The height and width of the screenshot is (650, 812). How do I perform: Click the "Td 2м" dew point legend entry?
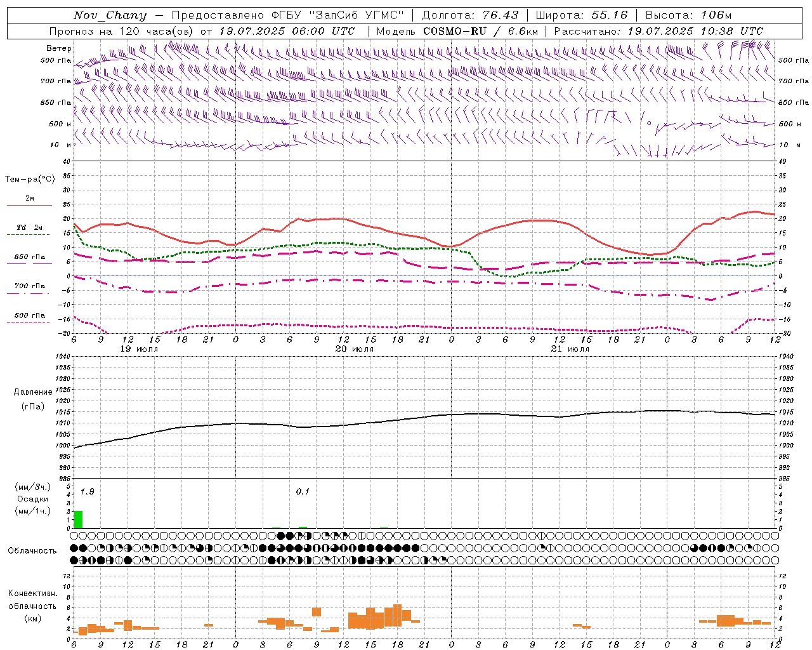coord(29,227)
